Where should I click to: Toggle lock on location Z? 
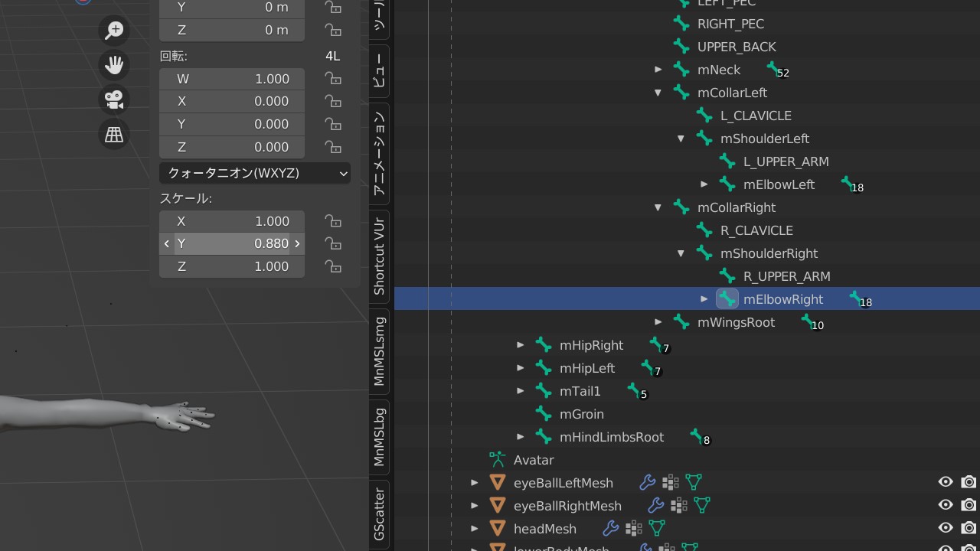(333, 30)
